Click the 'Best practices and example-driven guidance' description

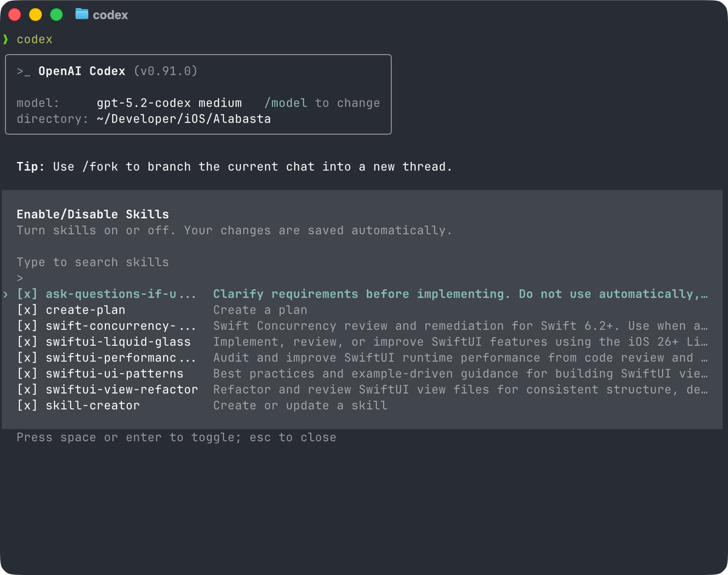click(460, 374)
